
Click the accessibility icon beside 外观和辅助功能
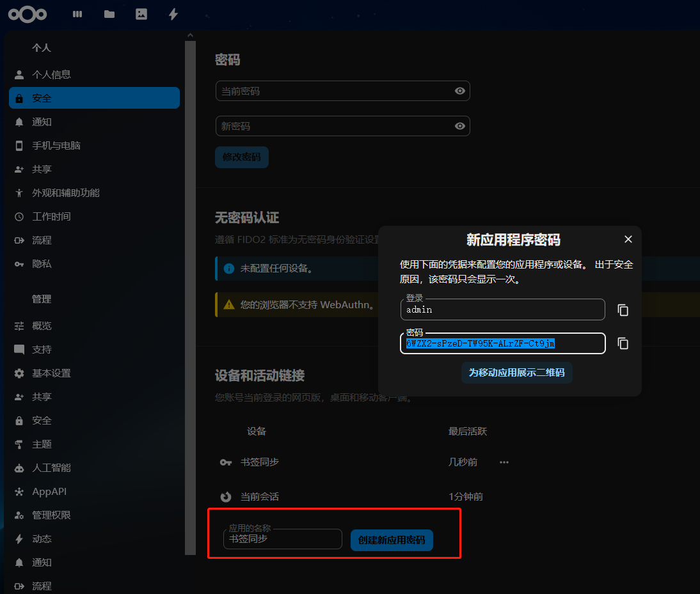[x=19, y=192]
